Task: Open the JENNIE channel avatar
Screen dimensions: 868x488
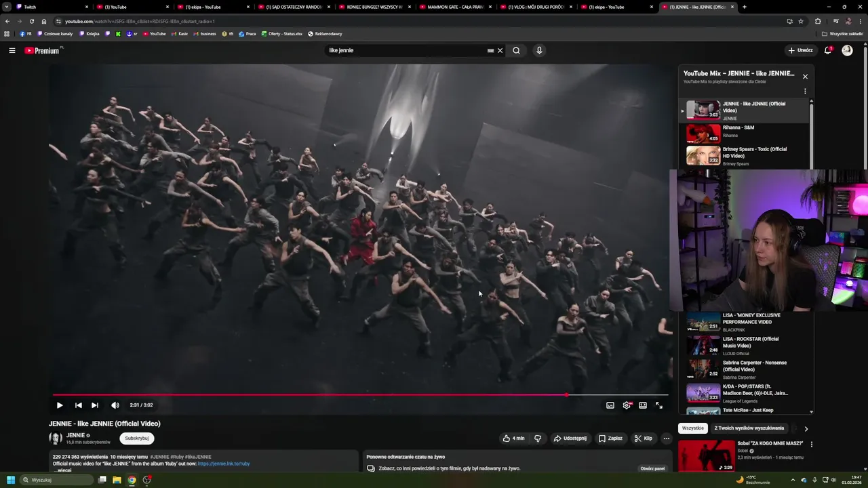Action: coord(56,439)
